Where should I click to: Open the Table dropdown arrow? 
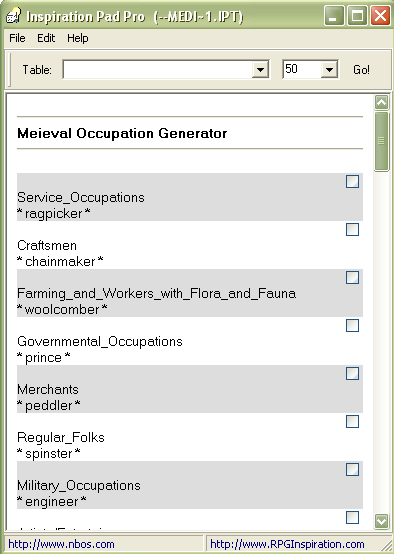(260, 70)
